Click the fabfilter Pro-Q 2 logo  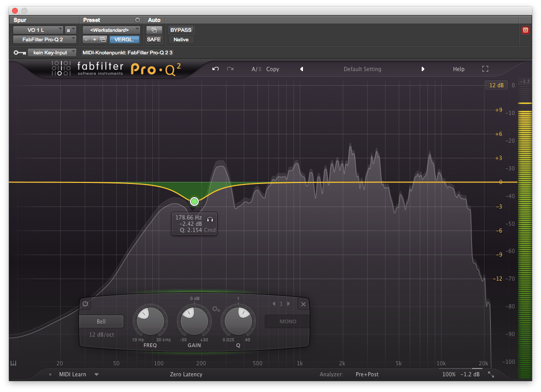(116, 69)
